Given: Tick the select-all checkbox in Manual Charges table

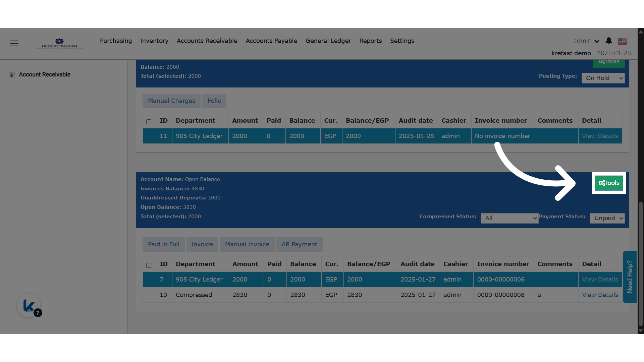Looking at the screenshot, I should point(149,122).
